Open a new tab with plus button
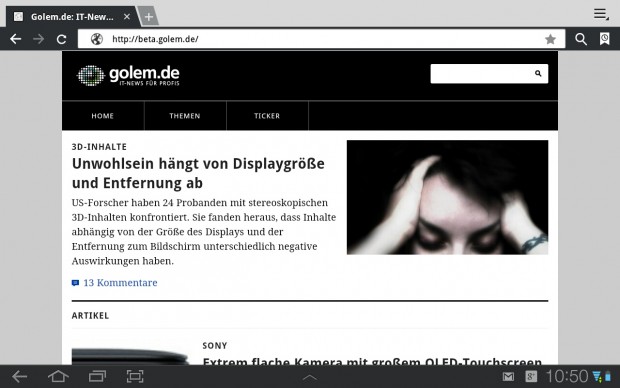Image resolution: width=620 pixels, height=388 pixels. 149,17
